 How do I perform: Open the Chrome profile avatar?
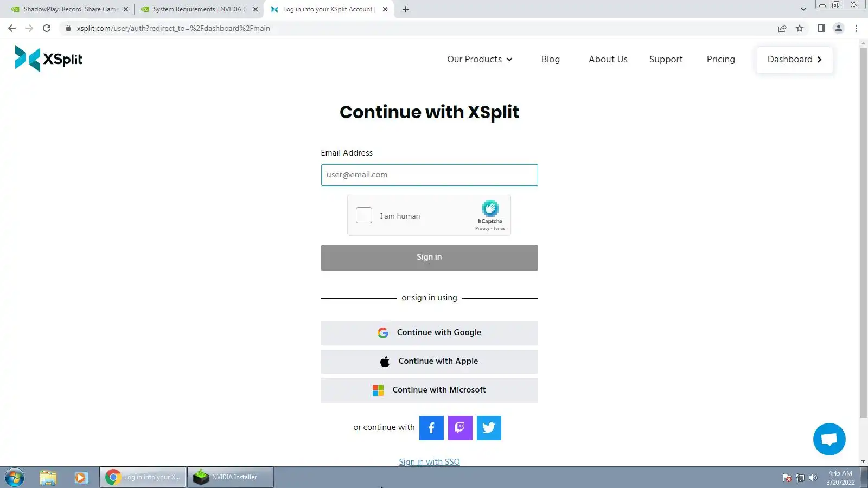tap(839, 28)
